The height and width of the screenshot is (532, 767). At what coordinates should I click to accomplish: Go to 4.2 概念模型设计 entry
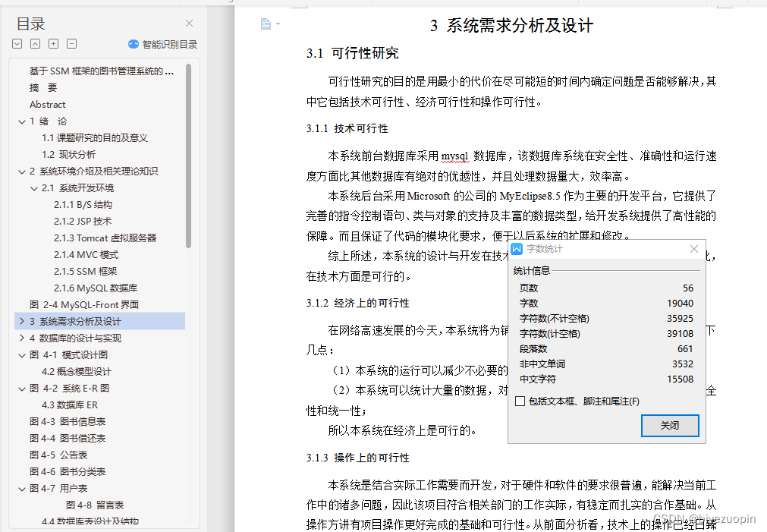tap(77, 371)
